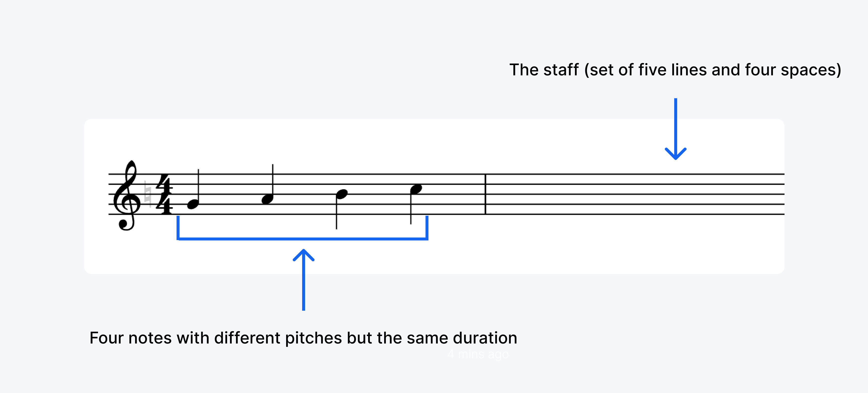Click the blue up arrow below the bracket
This screenshot has height=393, width=868.
(x=303, y=279)
